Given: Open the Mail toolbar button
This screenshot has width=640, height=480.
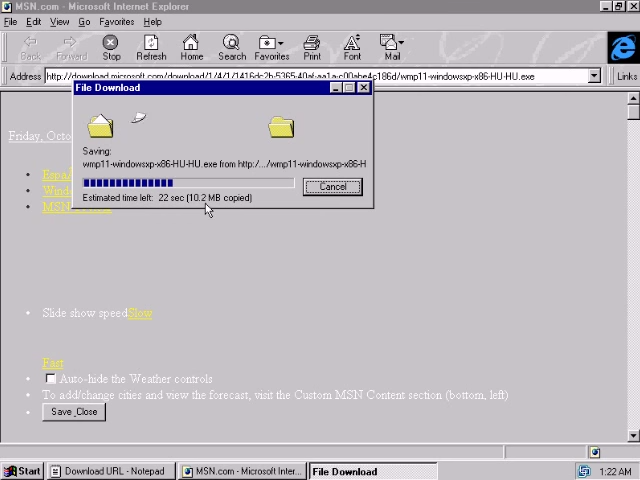Looking at the screenshot, I should (x=392, y=48).
